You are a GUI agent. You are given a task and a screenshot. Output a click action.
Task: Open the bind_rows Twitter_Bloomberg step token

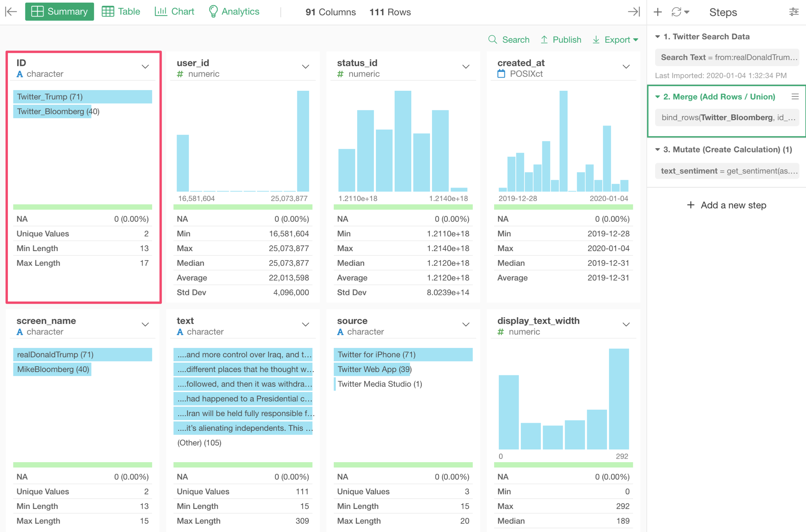tap(727, 118)
